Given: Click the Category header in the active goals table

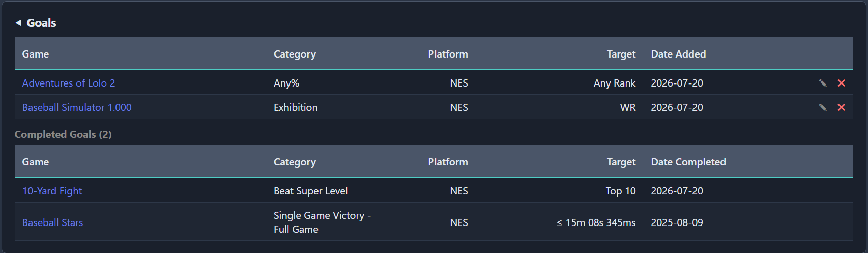Looking at the screenshot, I should 295,54.
